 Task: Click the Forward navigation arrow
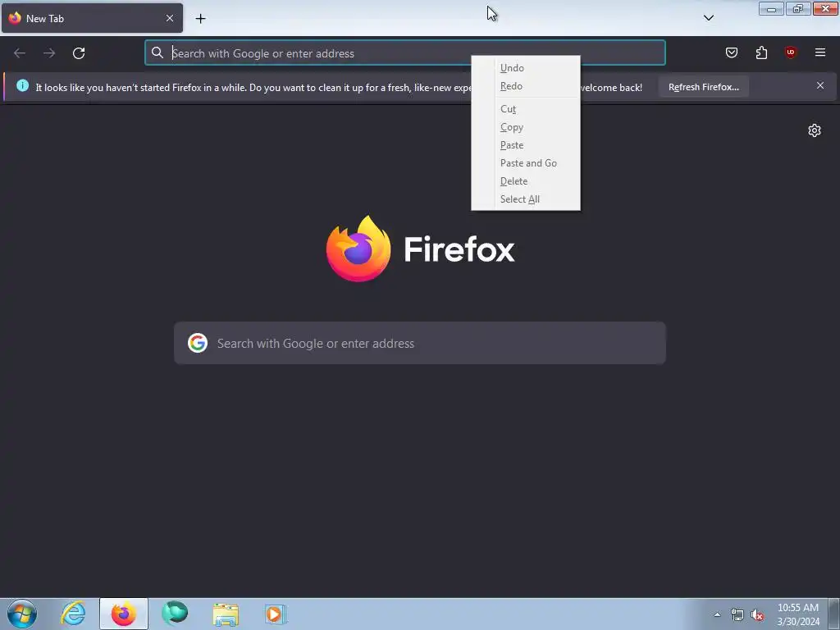click(49, 53)
